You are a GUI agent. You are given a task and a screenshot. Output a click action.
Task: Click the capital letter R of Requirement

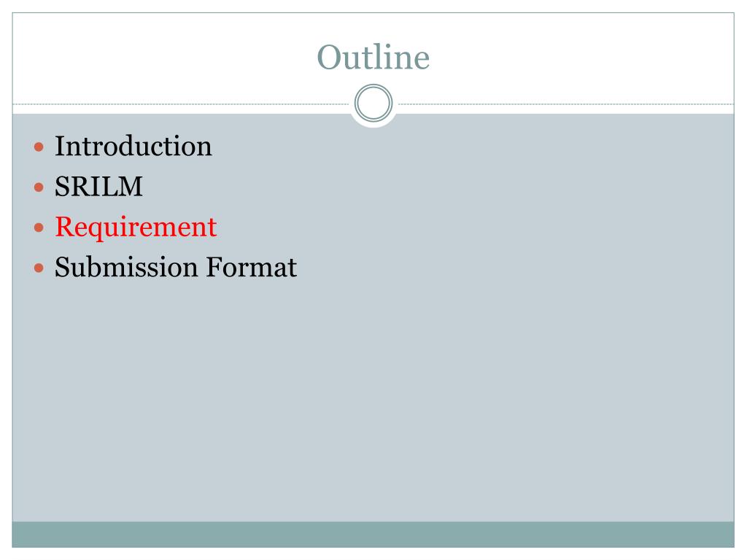pos(65,226)
